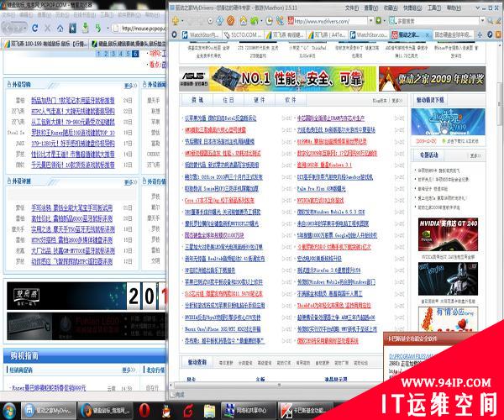Open bookmarks star icon in left browser
Viewport: 504px width, 420px height.
73,29
